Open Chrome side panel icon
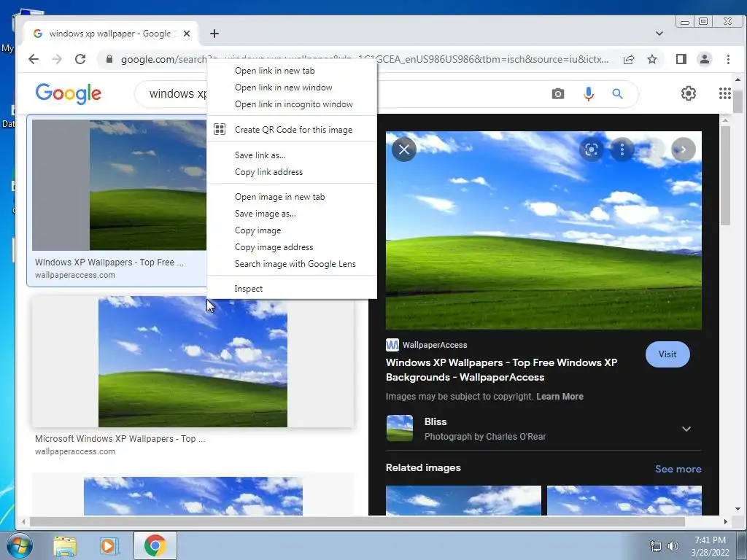The image size is (747, 560). [x=681, y=59]
